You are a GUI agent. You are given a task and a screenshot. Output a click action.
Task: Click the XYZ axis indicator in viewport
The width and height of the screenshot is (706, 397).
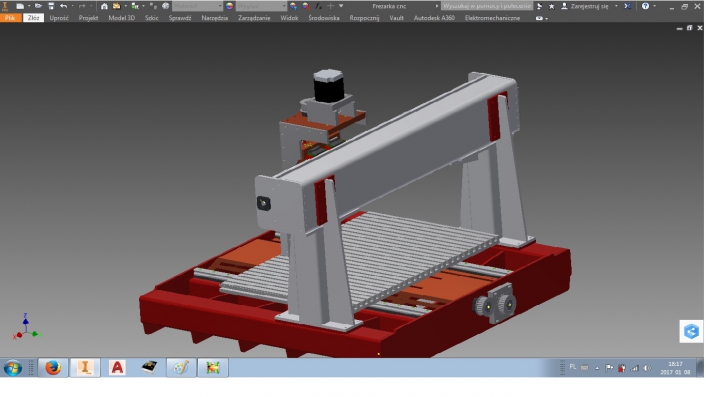[27, 326]
